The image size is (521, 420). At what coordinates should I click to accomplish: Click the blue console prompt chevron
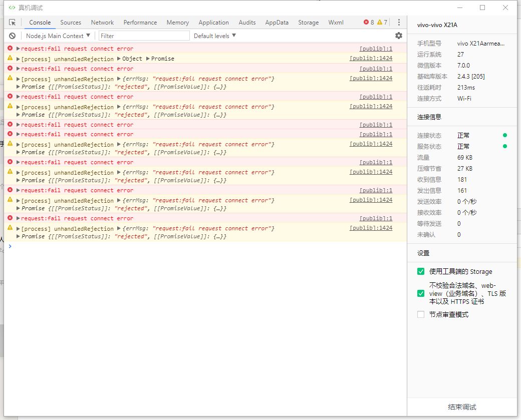point(10,246)
